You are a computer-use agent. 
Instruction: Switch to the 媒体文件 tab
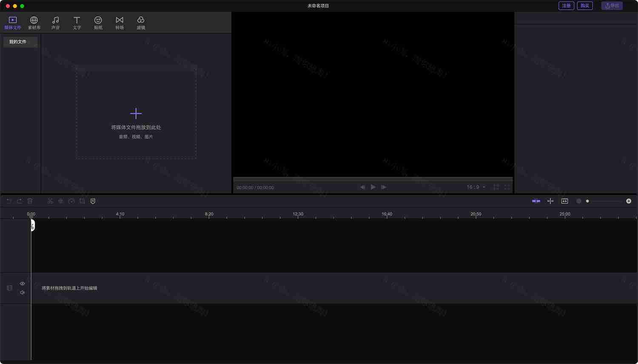click(13, 22)
